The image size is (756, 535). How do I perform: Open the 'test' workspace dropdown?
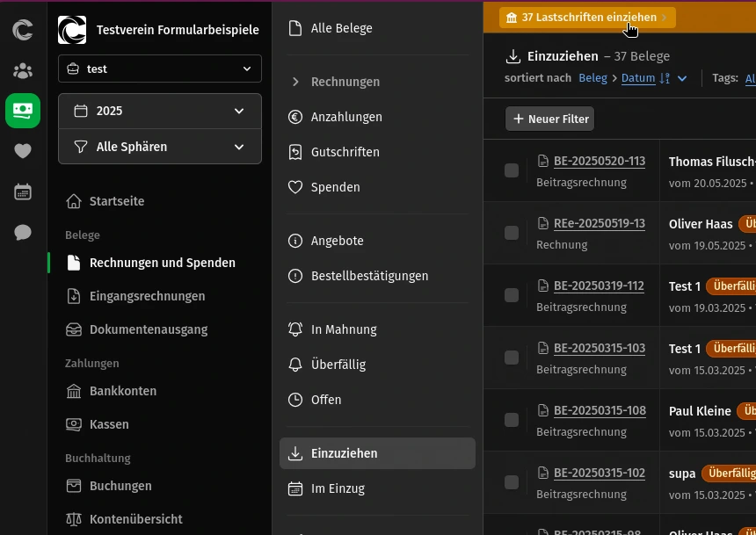pos(160,69)
